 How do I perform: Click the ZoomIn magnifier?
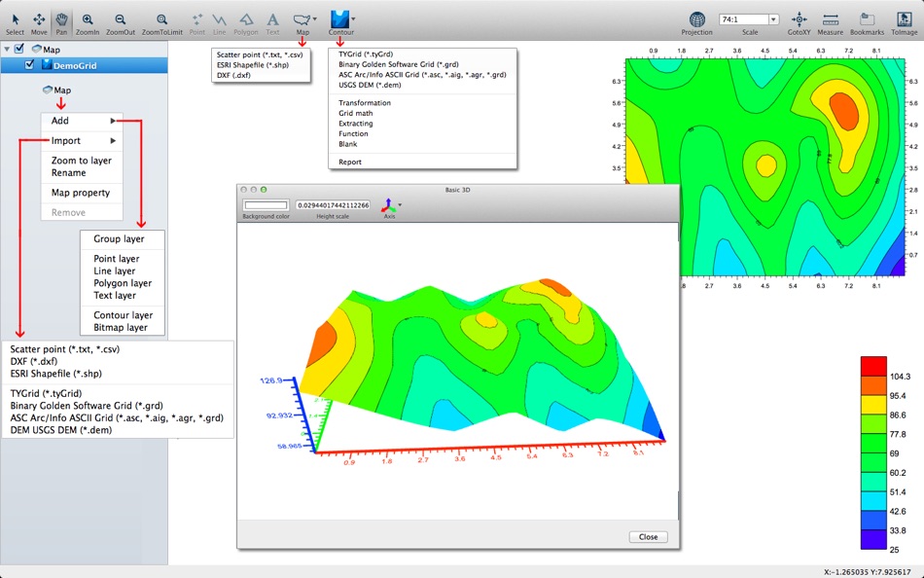tap(88, 23)
